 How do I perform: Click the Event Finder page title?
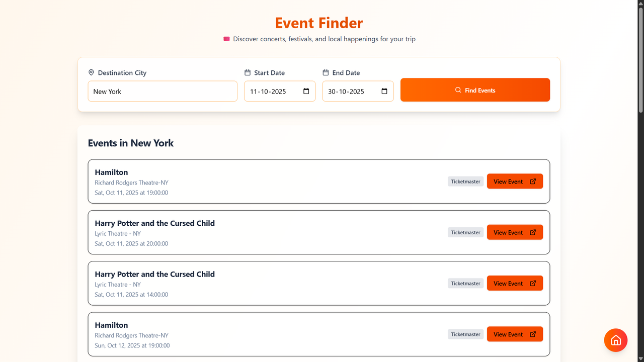point(319,23)
